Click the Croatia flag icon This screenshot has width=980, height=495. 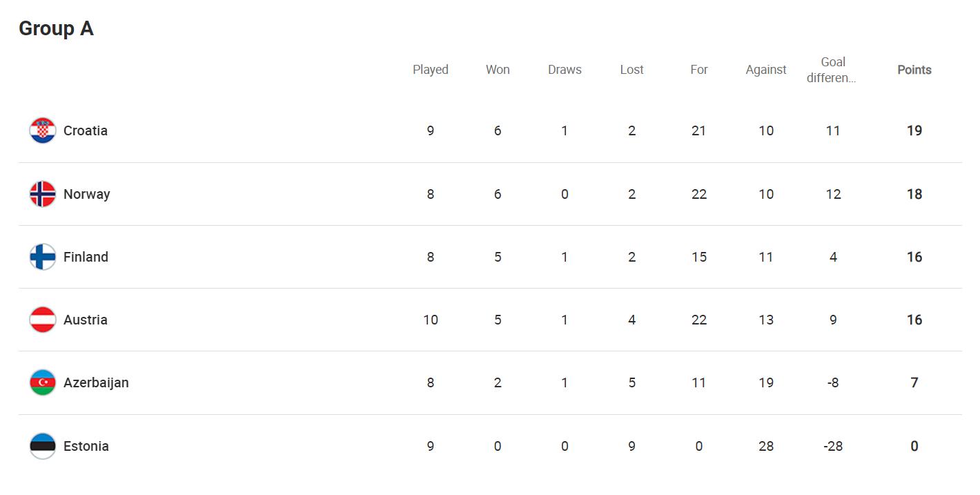(x=43, y=130)
